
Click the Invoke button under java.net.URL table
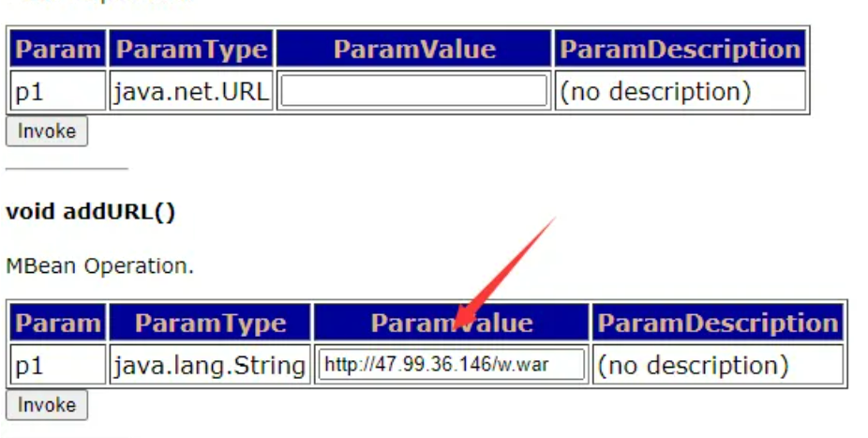(47, 131)
